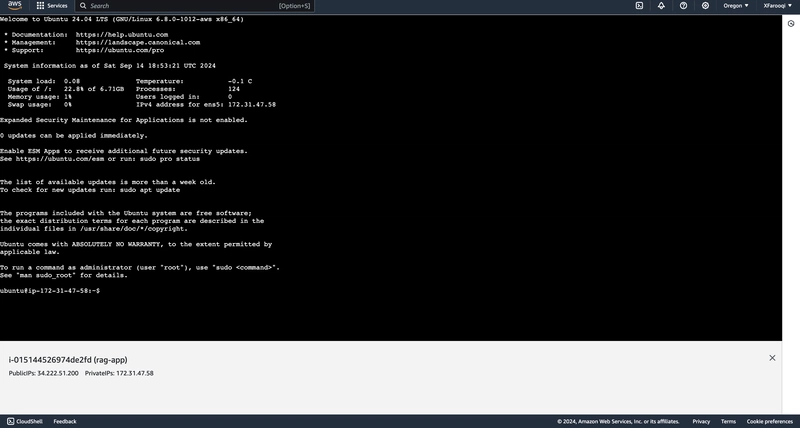Image resolution: width=800 pixels, height=428 pixels.
Task: Click the https://landscape.canonical.com text
Action: 138,42
